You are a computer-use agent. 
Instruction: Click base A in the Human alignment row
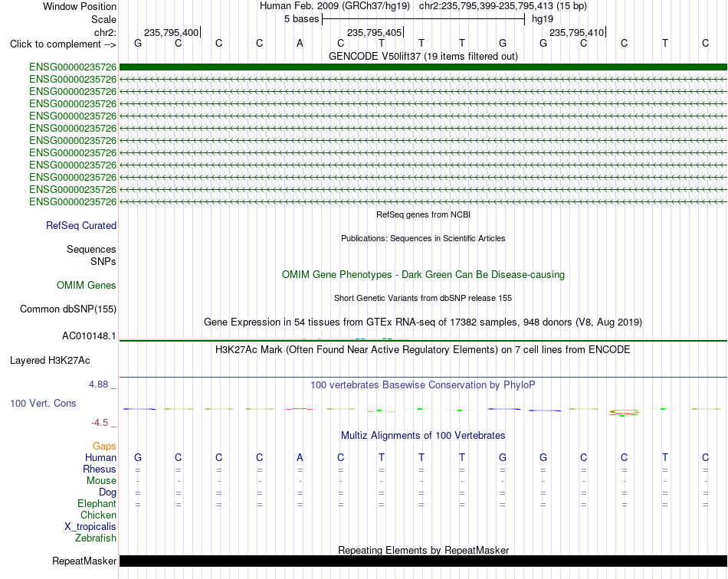coord(300,457)
